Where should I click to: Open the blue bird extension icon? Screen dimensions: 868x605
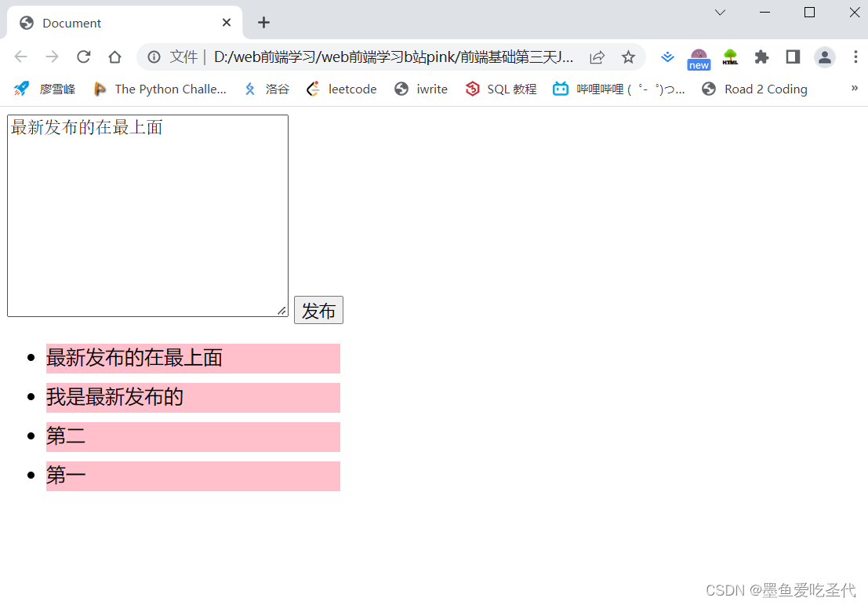[667, 56]
